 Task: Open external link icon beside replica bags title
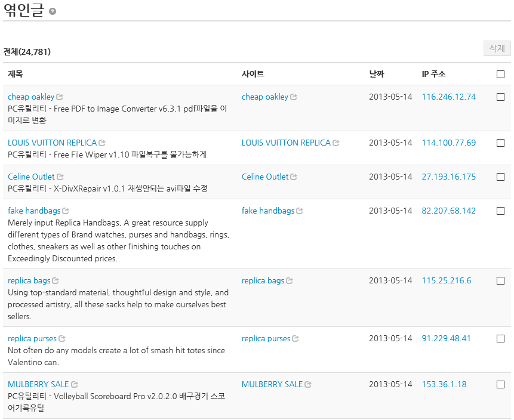pyautogui.click(x=56, y=281)
